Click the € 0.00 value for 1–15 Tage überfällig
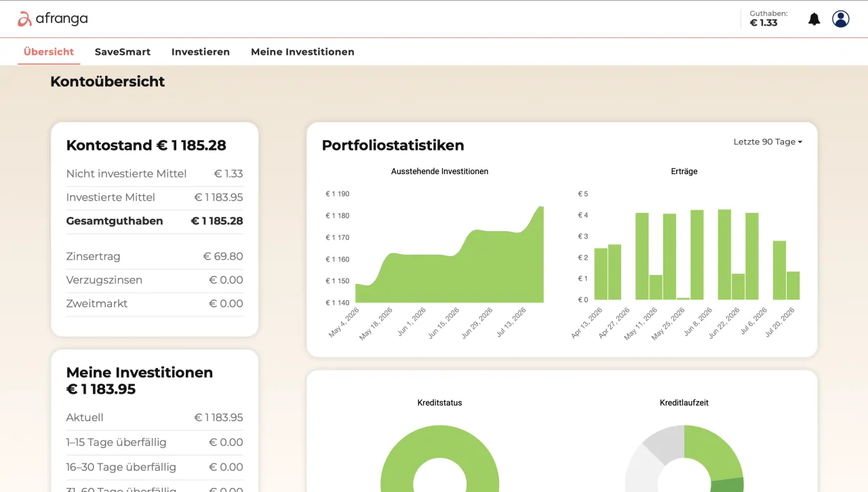The width and height of the screenshot is (868, 492). pos(226,443)
